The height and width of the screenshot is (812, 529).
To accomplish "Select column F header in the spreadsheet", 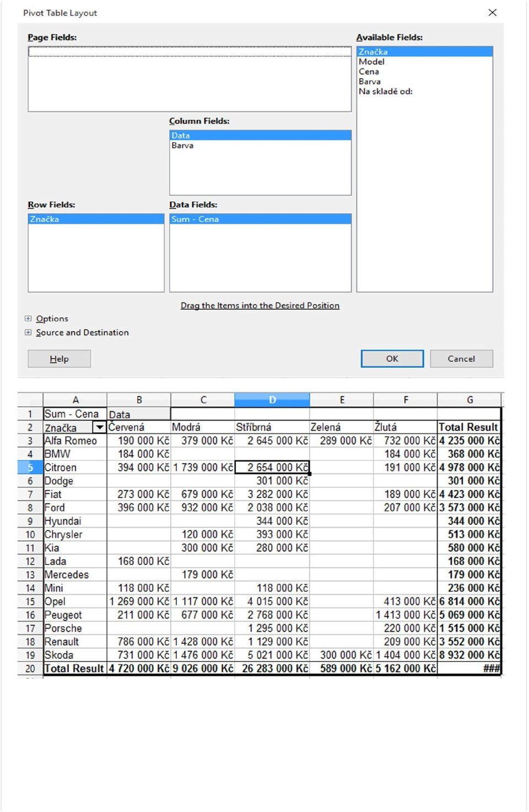I will [406, 400].
